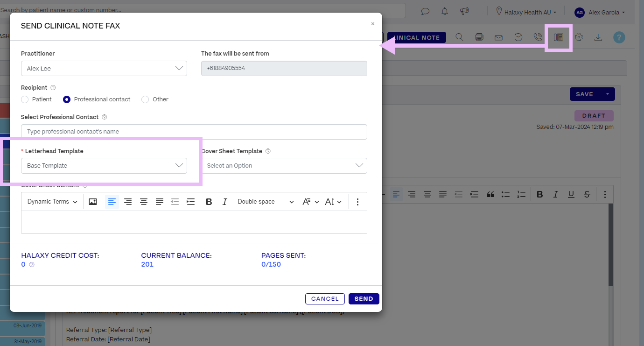The width and height of the screenshot is (644, 346).
Task: Click Recipient help info icon
Action: [53, 88]
